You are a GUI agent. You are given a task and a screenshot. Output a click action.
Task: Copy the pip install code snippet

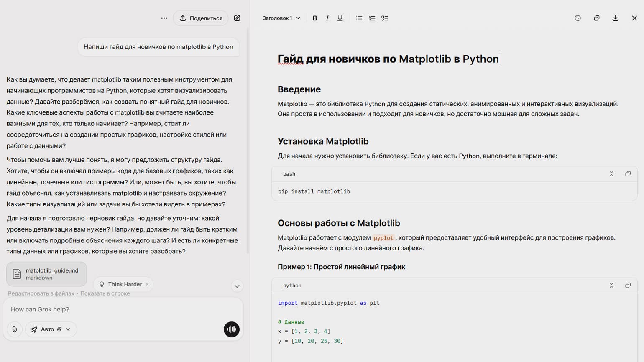[x=628, y=174]
